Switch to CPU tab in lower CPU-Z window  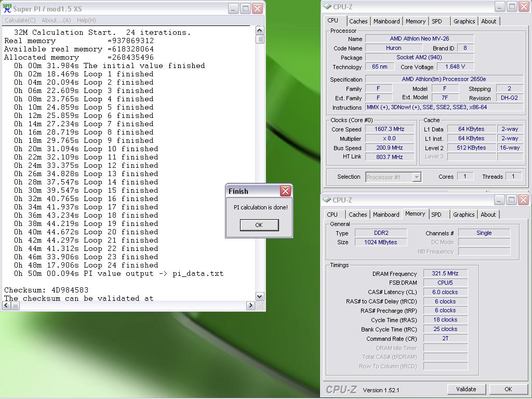(332, 215)
